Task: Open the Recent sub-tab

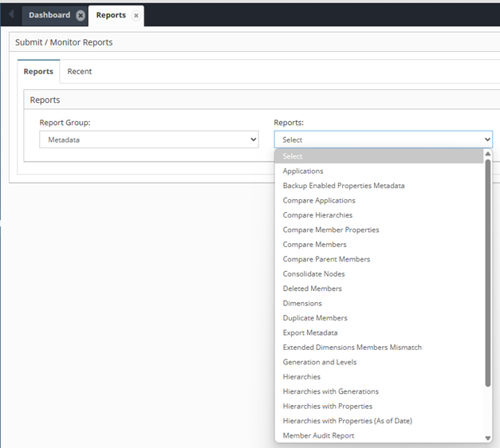Action: point(80,72)
